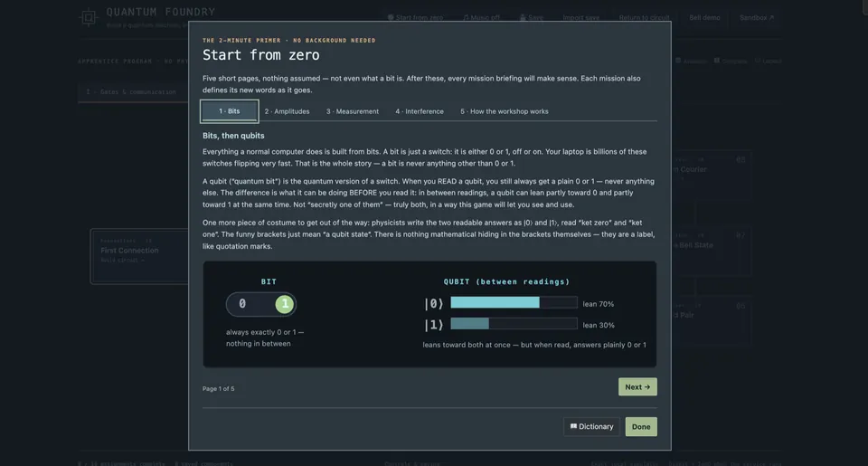This screenshot has height=466, width=868.
Task: Click the 'lean 70%' label
Action: 598,304
